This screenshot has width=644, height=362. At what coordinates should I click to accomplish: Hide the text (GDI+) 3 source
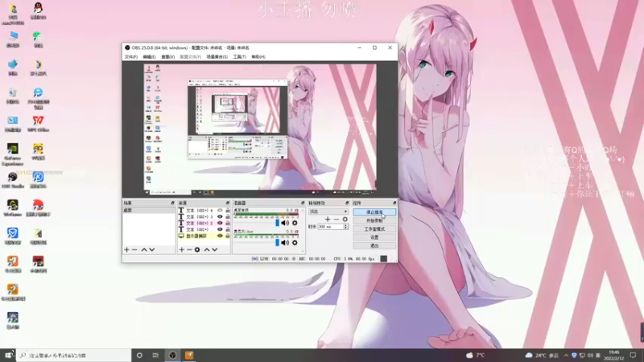click(220, 216)
